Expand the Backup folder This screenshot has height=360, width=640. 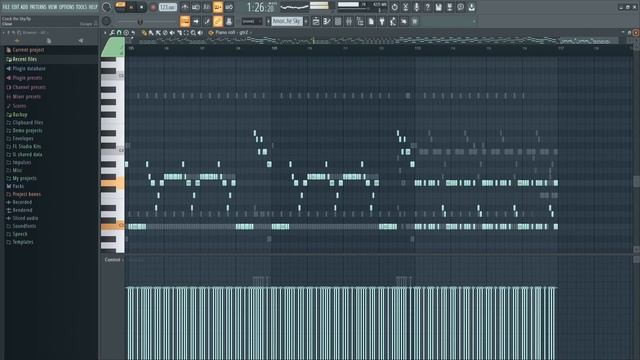[20, 115]
